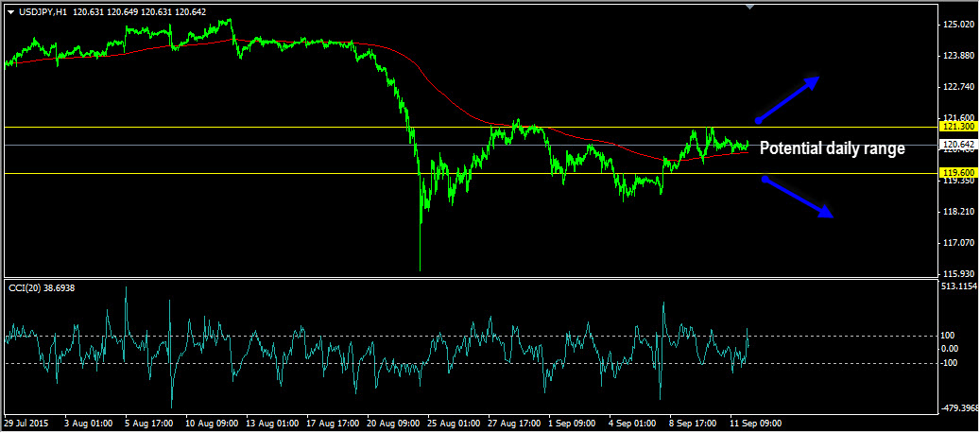The height and width of the screenshot is (433, 980).
Task: Click the 17 Aug 17:00 time label
Action: coord(334,423)
